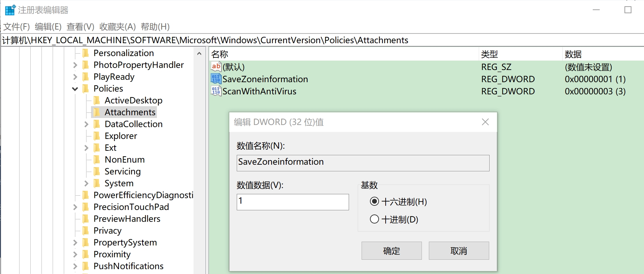Click the ActiveDesktop folder icon

(x=97, y=101)
